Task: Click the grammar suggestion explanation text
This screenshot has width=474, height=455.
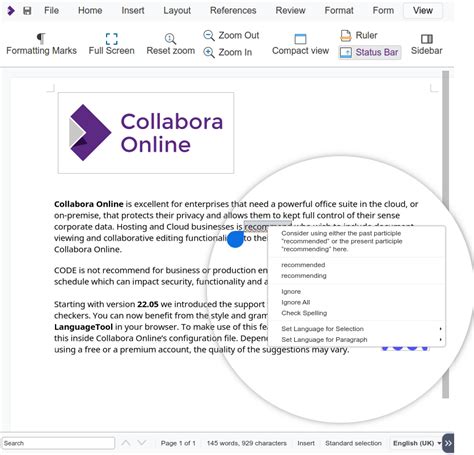Action: [x=342, y=241]
